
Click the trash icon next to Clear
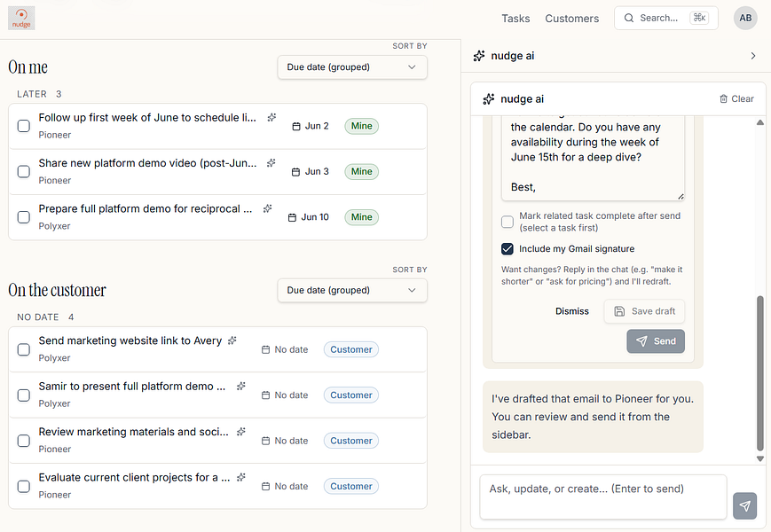click(723, 98)
